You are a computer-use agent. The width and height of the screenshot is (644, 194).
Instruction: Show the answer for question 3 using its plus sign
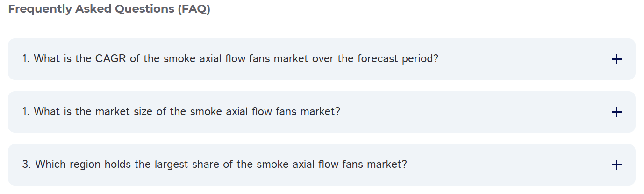[x=616, y=165]
